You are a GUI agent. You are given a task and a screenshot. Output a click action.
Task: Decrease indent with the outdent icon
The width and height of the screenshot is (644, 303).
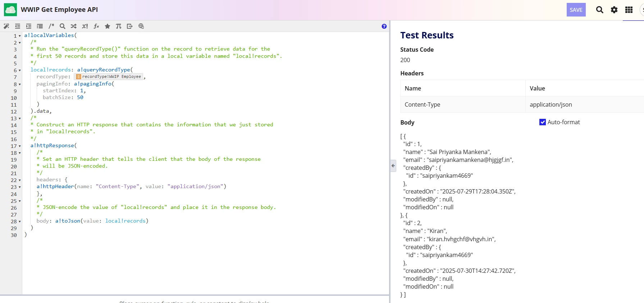pyautogui.click(x=18, y=26)
